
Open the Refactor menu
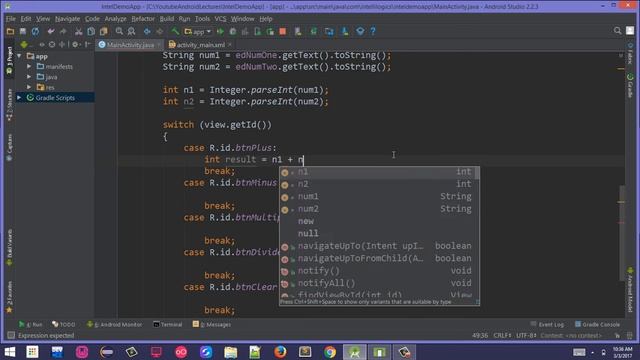click(143, 19)
